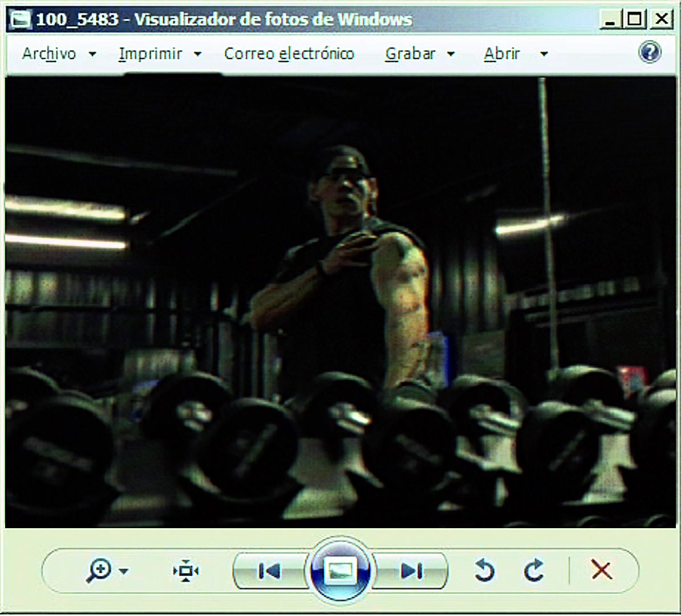Expand the Archivo dropdown arrow

tap(92, 54)
